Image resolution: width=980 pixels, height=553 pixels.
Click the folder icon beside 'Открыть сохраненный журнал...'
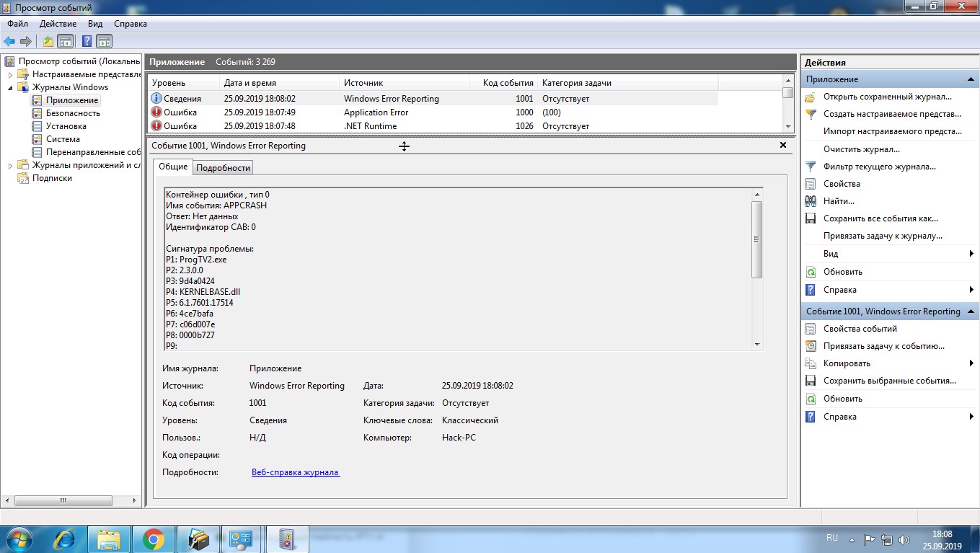[x=811, y=97]
